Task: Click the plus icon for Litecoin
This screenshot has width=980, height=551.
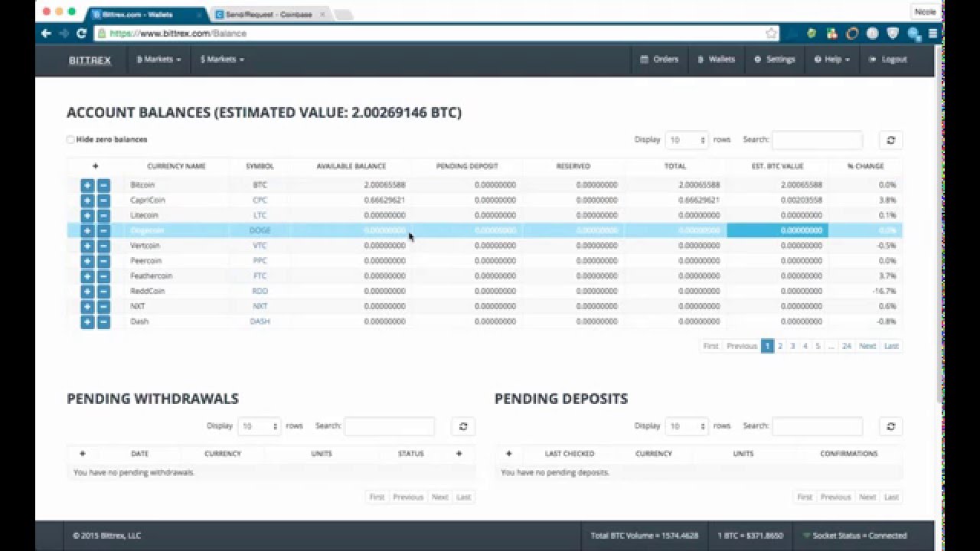Action: tap(87, 216)
